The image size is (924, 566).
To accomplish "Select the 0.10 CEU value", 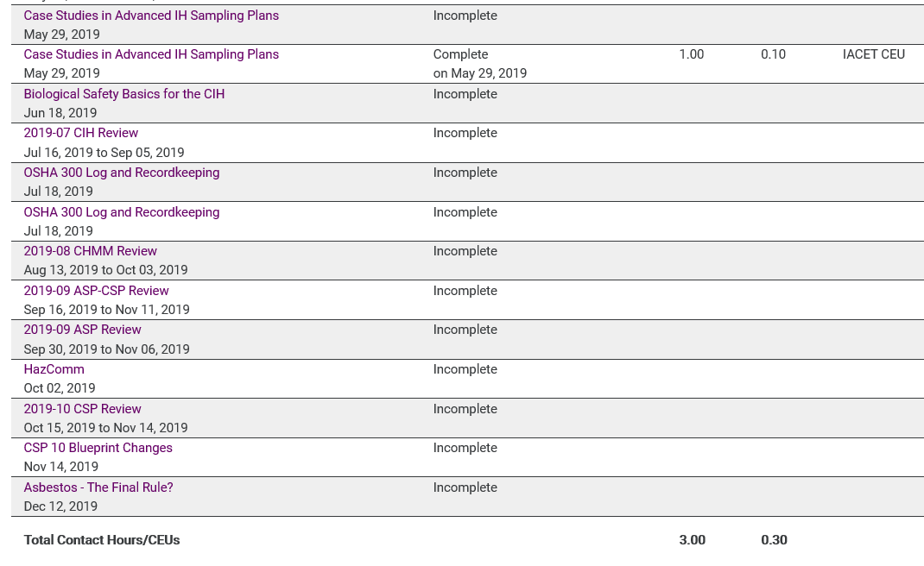I will (x=773, y=54).
